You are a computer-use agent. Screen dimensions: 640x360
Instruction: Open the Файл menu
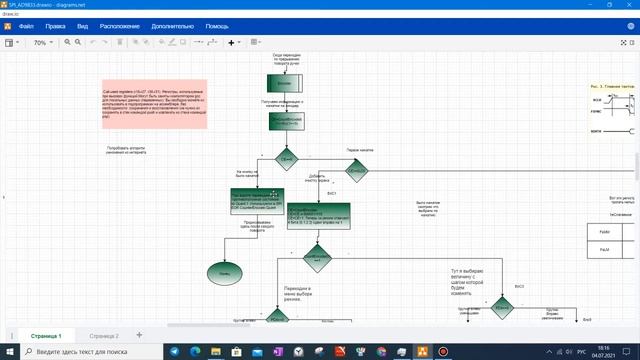[26, 26]
